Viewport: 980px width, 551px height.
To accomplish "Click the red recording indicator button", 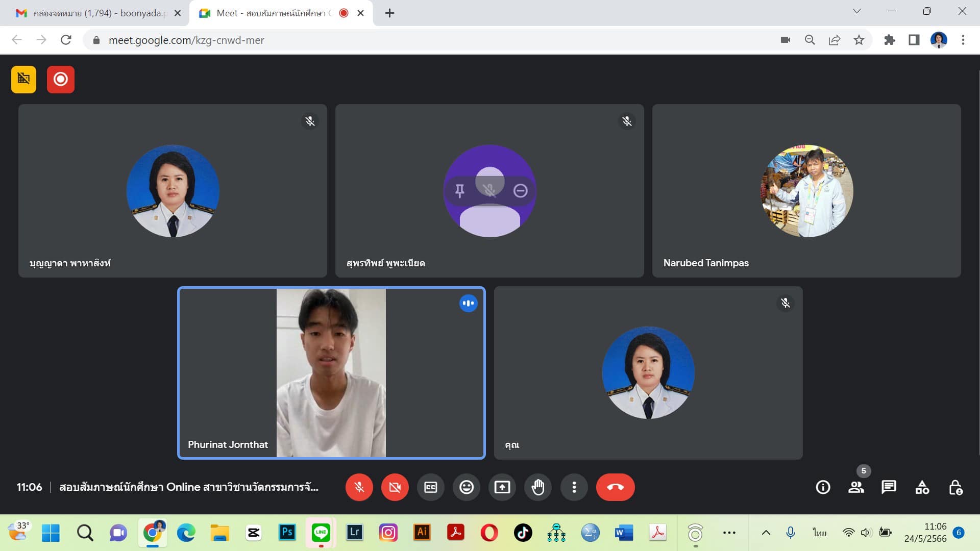I will (x=61, y=80).
